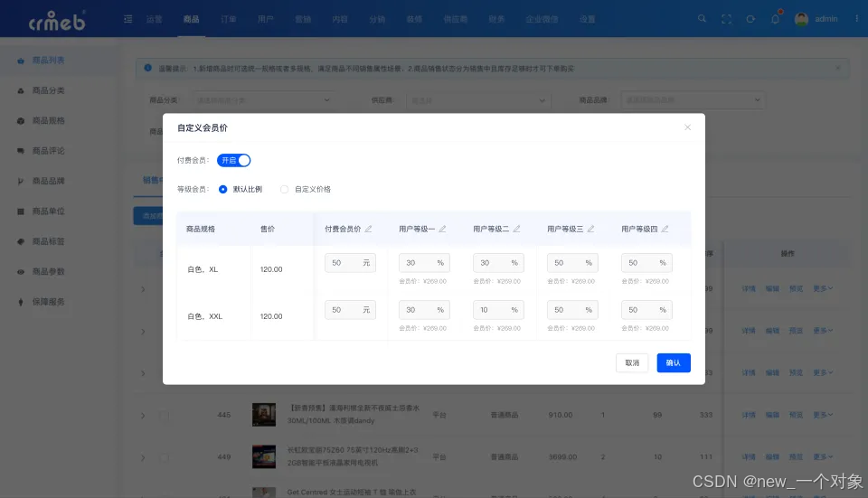This screenshot has width=868, height=498.
Task: Click the thumbnail of product 449
Action: (x=264, y=457)
